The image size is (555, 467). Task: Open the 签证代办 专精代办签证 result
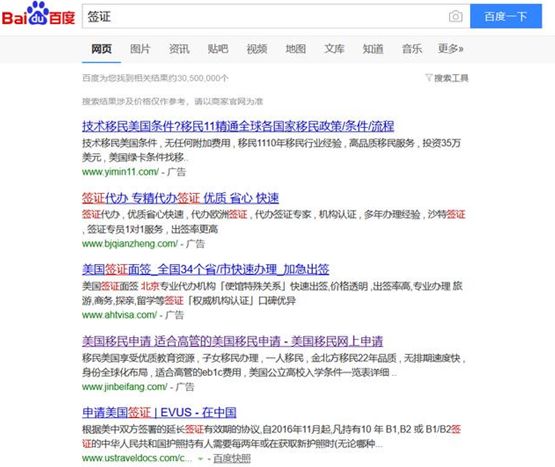[x=181, y=198]
